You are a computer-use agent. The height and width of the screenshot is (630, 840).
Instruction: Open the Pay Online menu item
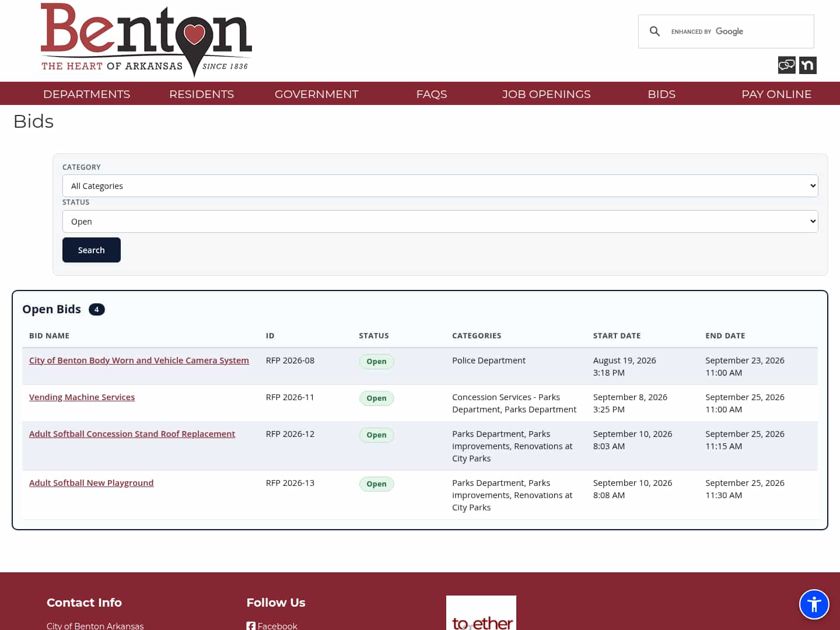776,94
